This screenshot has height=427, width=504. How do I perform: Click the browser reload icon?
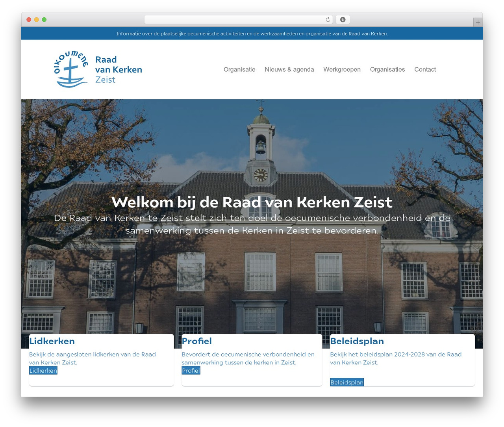[328, 20]
